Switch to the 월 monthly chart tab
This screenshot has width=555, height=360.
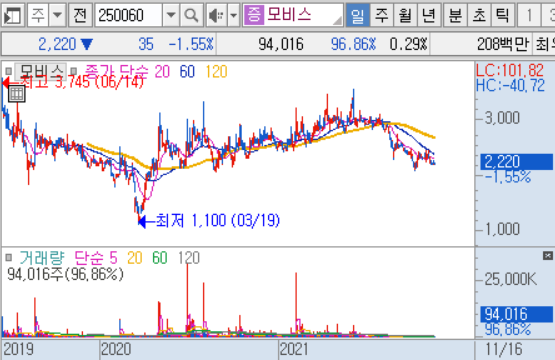[x=405, y=16]
